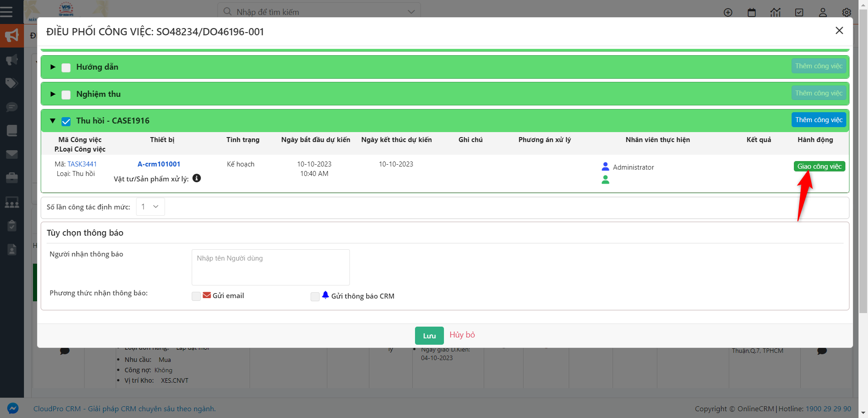The width and height of the screenshot is (868, 418).
Task: Open the reports chart icon
Action: click(775, 12)
